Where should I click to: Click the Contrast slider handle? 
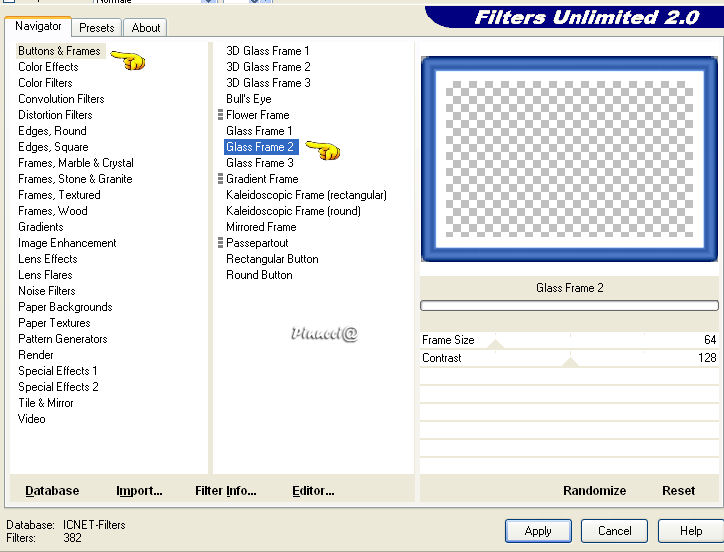pyautogui.click(x=570, y=362)
